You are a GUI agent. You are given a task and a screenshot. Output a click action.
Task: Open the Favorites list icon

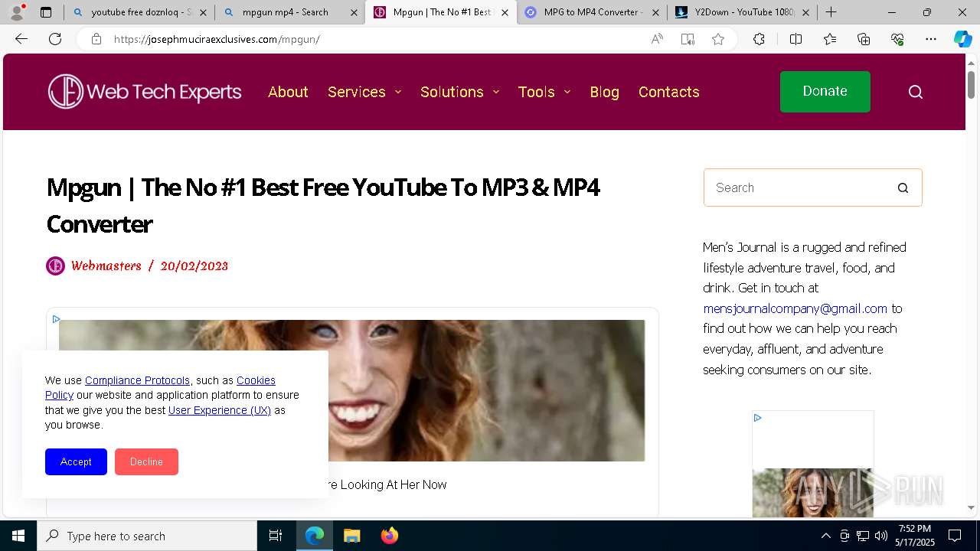point(830,39)
